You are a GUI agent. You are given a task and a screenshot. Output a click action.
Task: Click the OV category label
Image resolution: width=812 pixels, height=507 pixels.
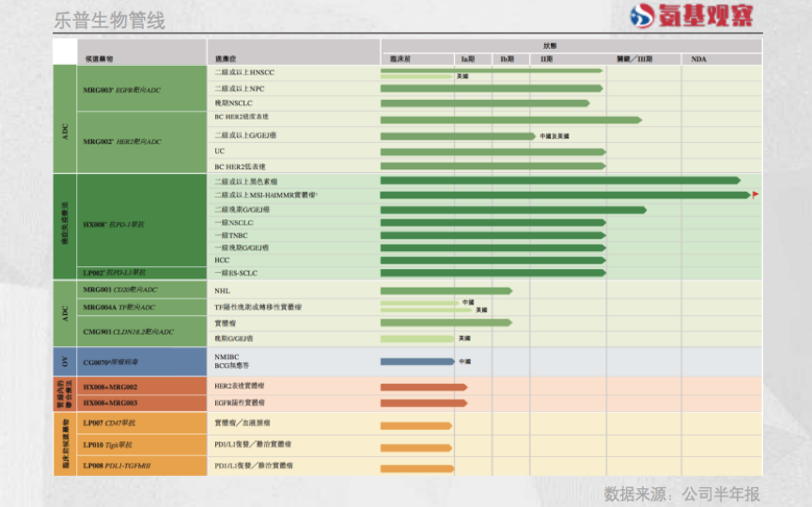[x=65, y=362]
